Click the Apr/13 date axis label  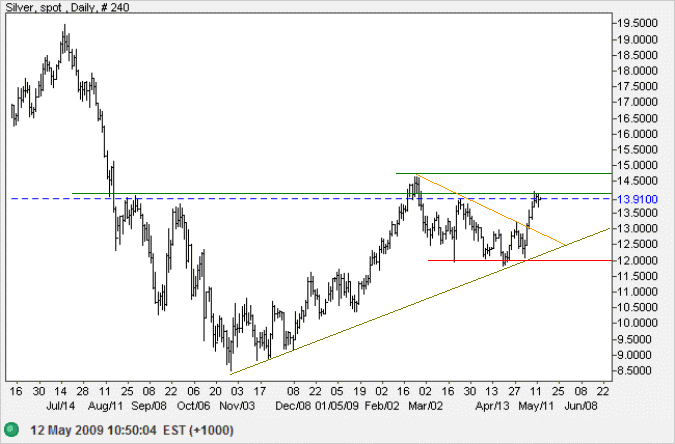tap(492, 406)
